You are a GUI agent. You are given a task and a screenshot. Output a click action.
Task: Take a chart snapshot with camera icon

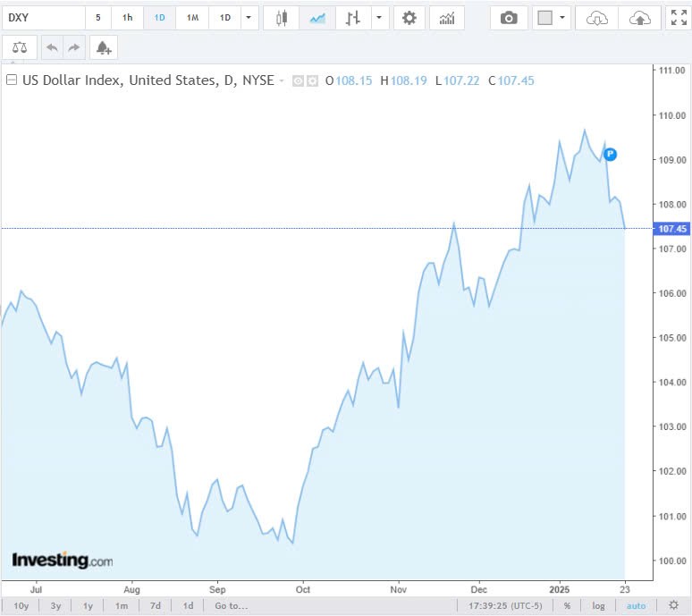pos(509,18)
